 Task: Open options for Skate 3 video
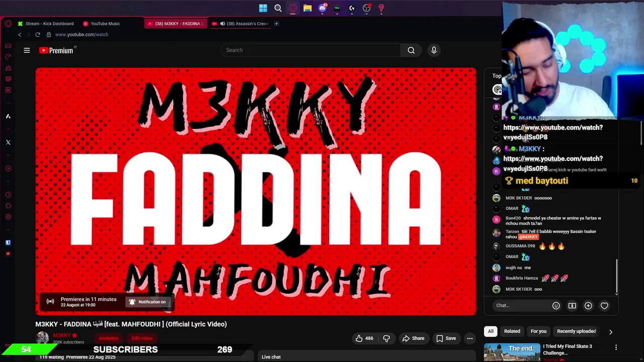616,347
